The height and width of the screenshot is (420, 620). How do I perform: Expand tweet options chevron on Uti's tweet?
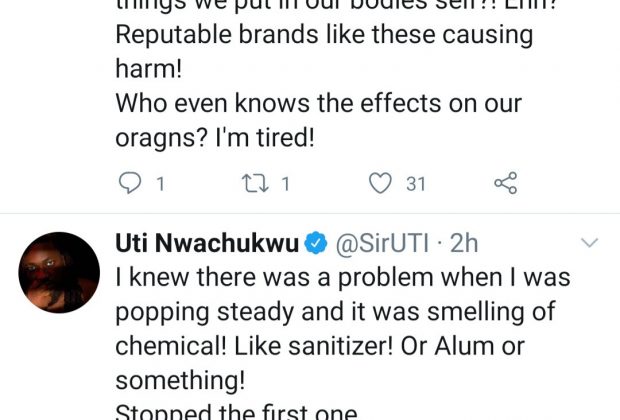(x=589, y=243)
